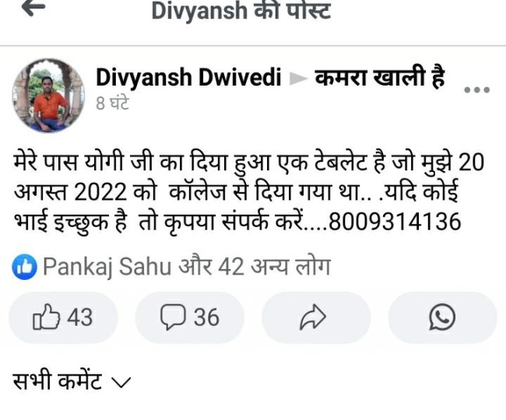Screen dimensions: 506x420
Task: Open Divyansh Dwivedi's profile name link
Action: [189, 78]
